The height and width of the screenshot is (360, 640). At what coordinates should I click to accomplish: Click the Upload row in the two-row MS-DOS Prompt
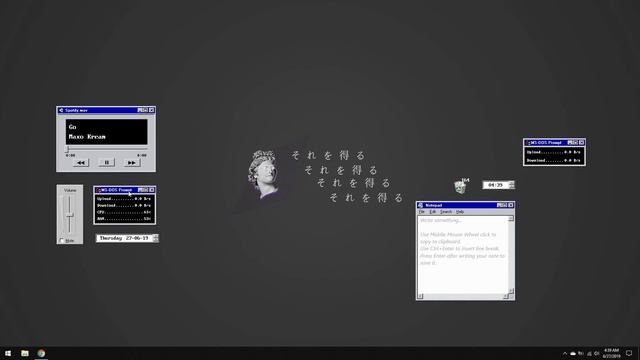coord(554,152)
